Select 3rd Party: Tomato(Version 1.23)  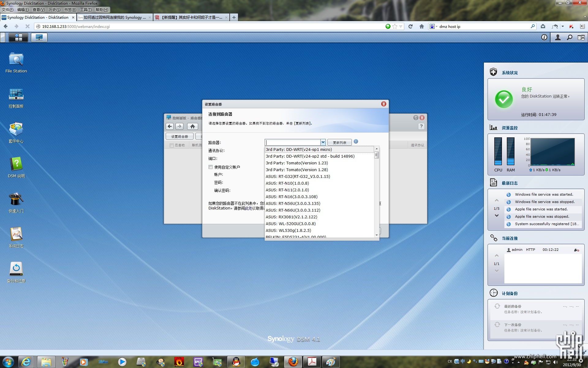(x=319, y=163)
